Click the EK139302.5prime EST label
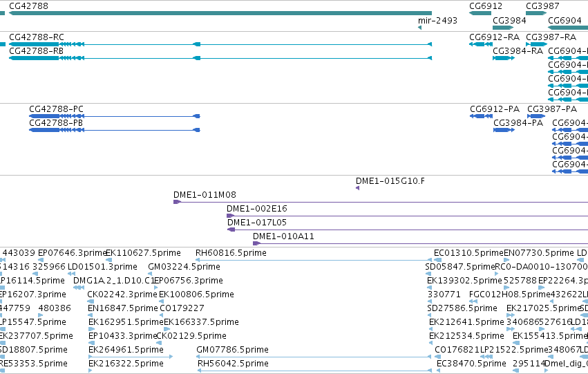 click(x=464, y=281)
